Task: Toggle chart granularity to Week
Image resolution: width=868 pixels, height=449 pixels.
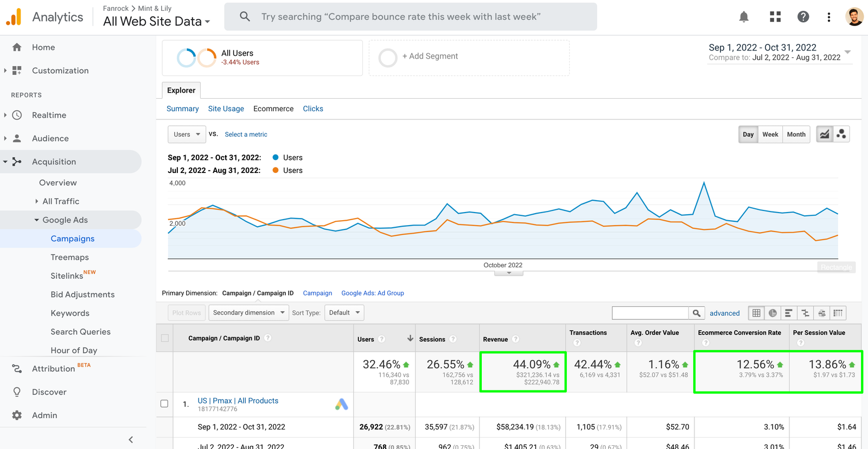Action: coord(770,134)
